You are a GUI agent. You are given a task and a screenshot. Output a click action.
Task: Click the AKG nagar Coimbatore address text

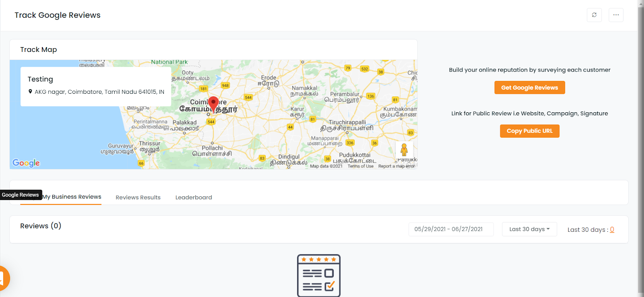click(x=99, y=92)
